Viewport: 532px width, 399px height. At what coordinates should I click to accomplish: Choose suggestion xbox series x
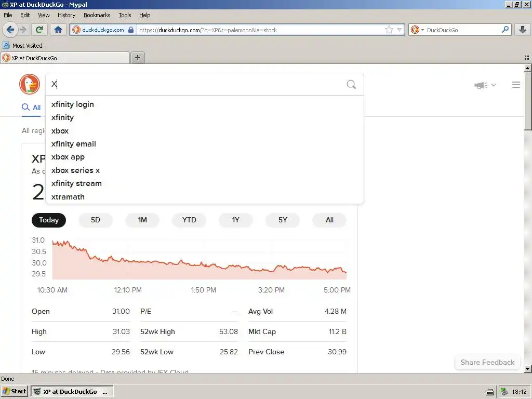click(205, 170)
